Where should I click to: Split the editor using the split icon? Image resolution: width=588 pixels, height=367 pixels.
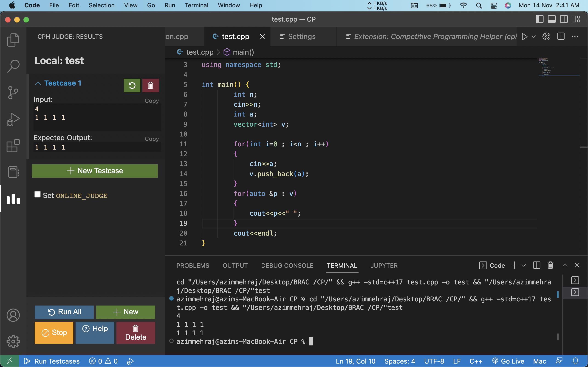click(561, 36)
